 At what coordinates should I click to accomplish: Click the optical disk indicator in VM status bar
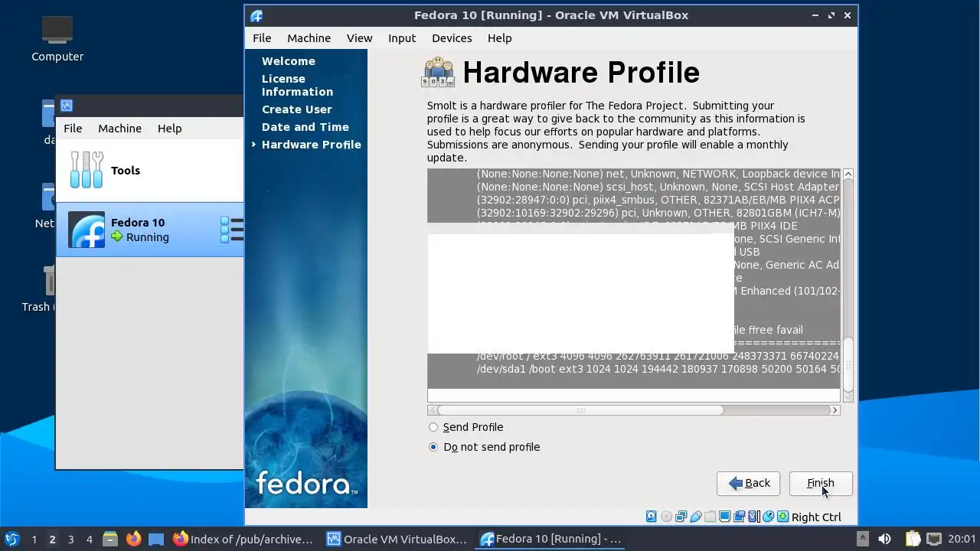click(666, 517)
